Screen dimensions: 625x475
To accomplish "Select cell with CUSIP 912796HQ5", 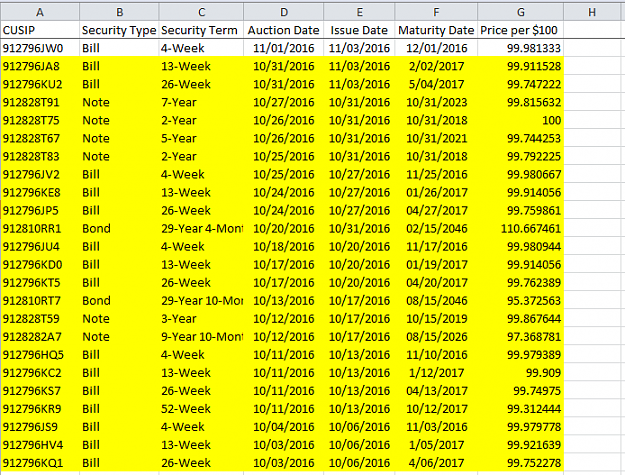I will 40,355.
